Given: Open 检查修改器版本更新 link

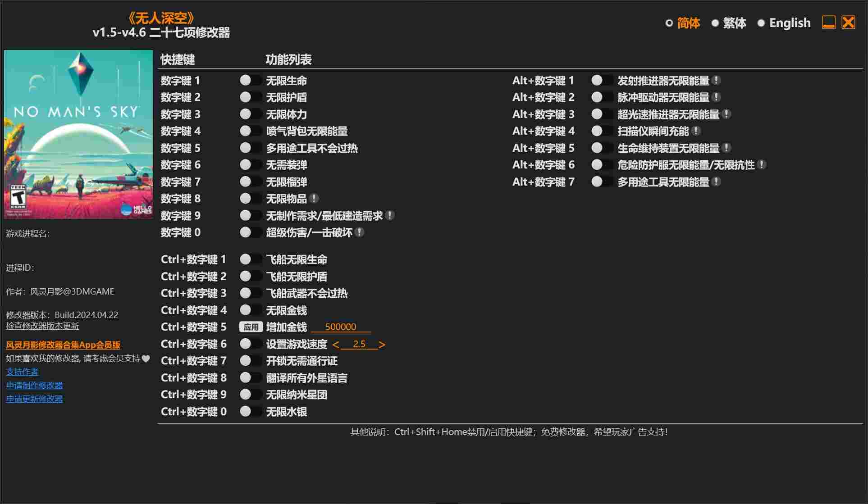Looking at the screenshot, I should 42,326.
